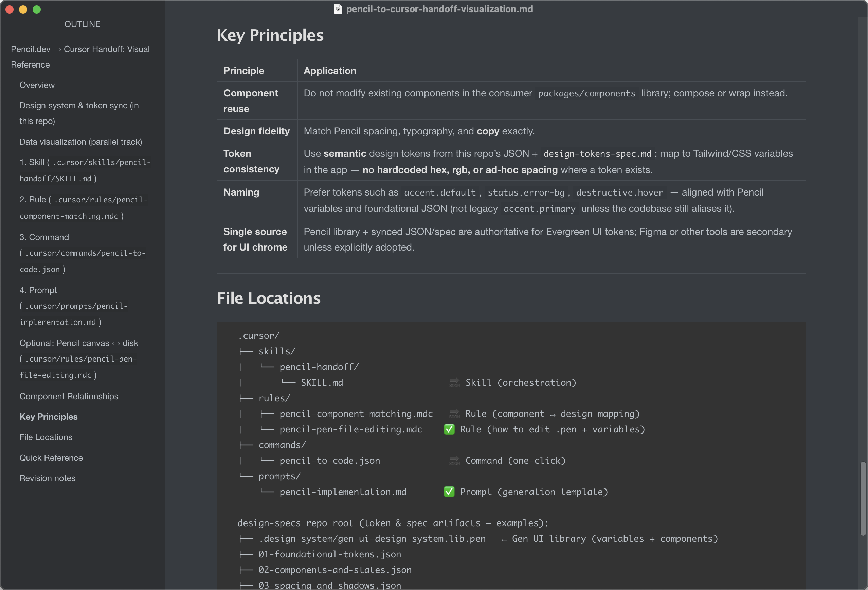This screenshot has height=590, width=868.
Task: Go to 'Design system & token sync' outline item
Action: 79,113
